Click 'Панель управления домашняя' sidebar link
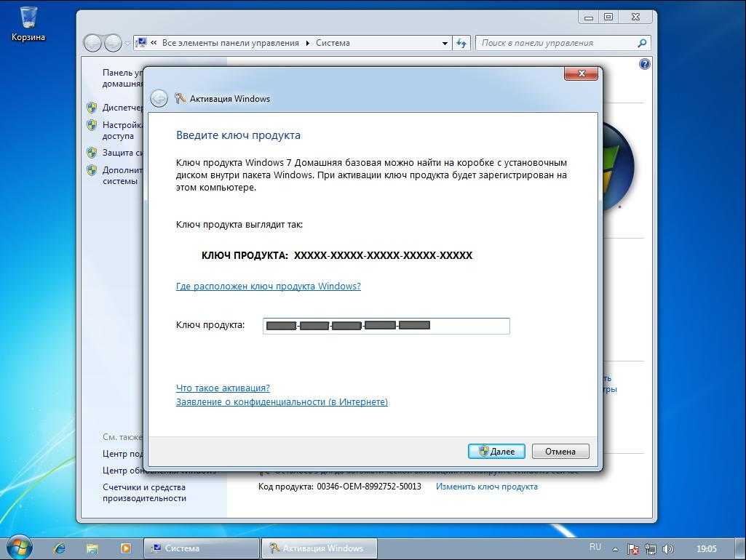746x560 pixels. pyautogui.click(x=122, y=78)
